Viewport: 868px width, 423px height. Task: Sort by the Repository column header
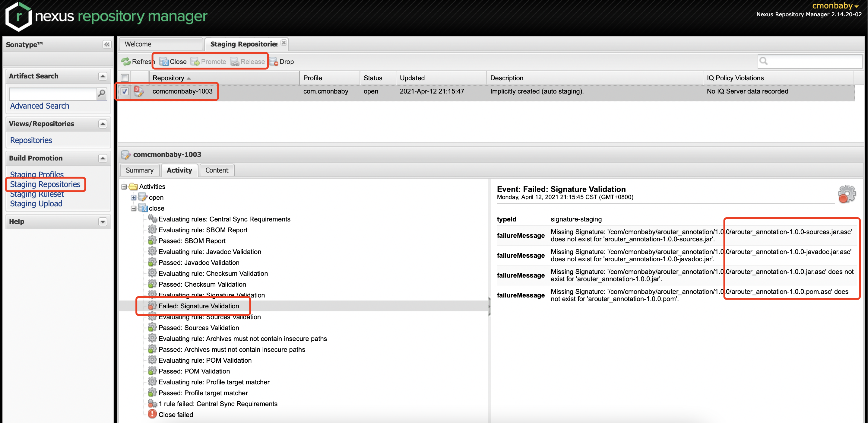coord(225,78)
